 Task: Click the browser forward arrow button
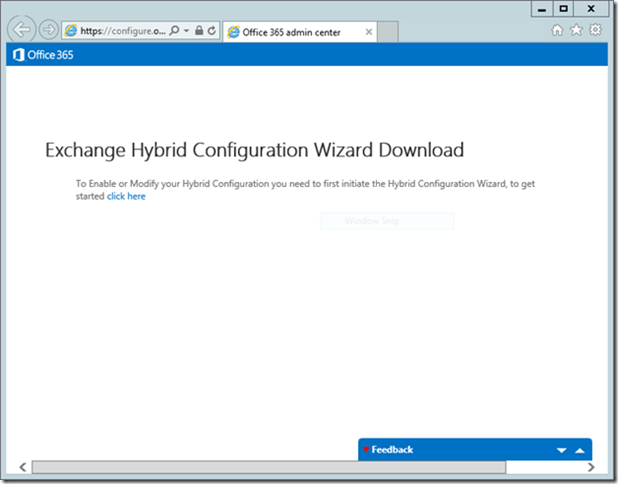49,30
